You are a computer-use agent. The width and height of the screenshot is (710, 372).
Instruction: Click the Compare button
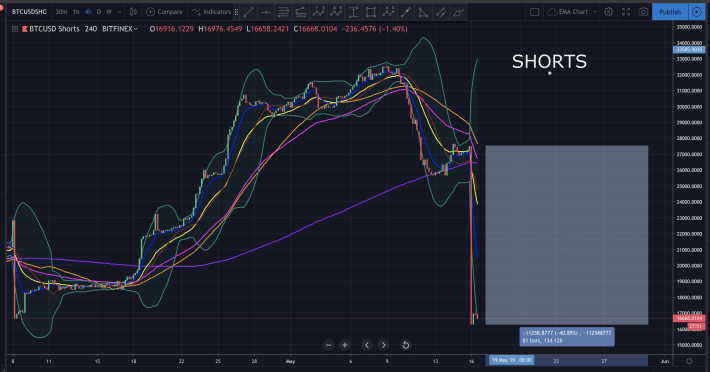pos(165,12)
